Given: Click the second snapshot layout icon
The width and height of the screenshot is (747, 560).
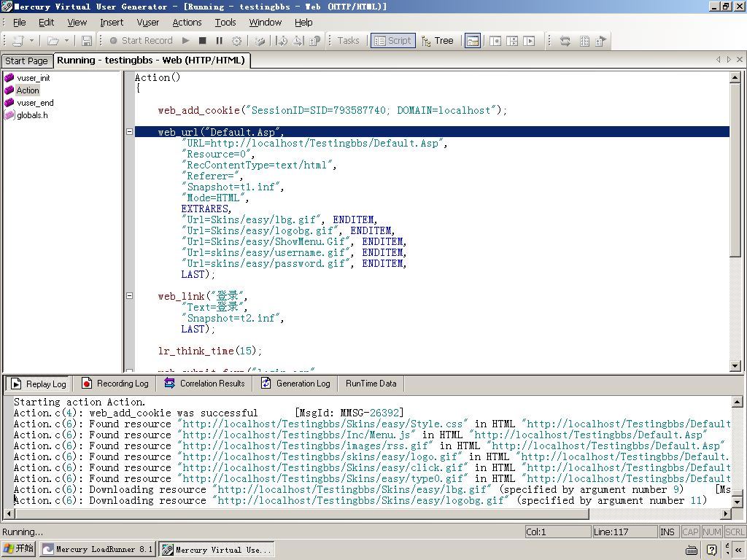Looking at the screenshot, I should pyautogui.click(x=512, y=41).
